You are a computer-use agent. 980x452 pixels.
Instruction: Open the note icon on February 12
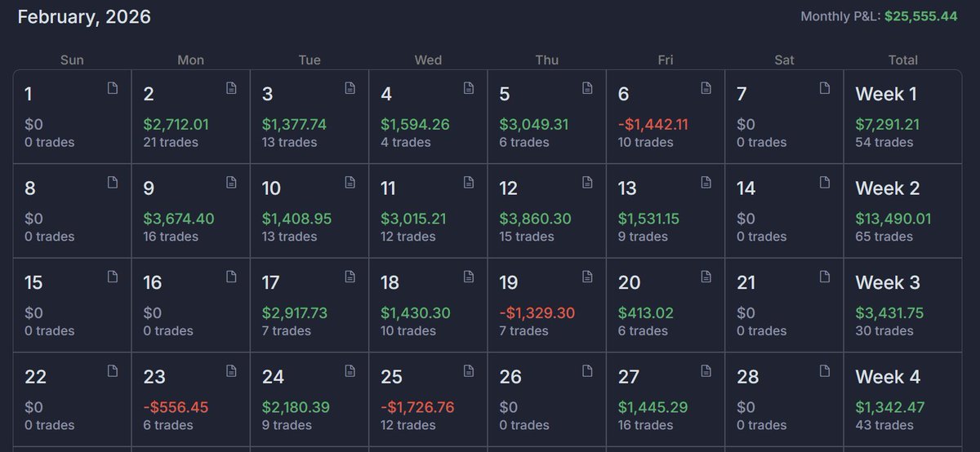pyautogui.click(x=588, y=182)
